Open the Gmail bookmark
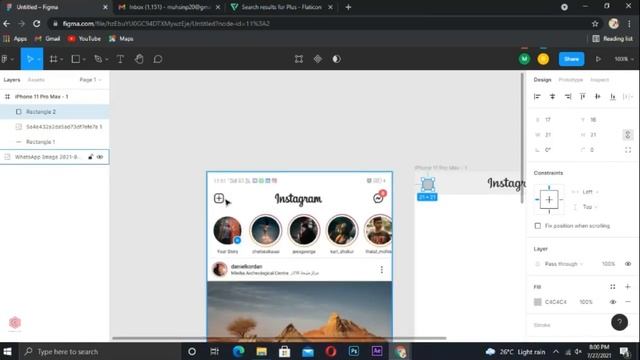This screenshot has height=360, width=640. pyautogui.click(x=47, y=39)
